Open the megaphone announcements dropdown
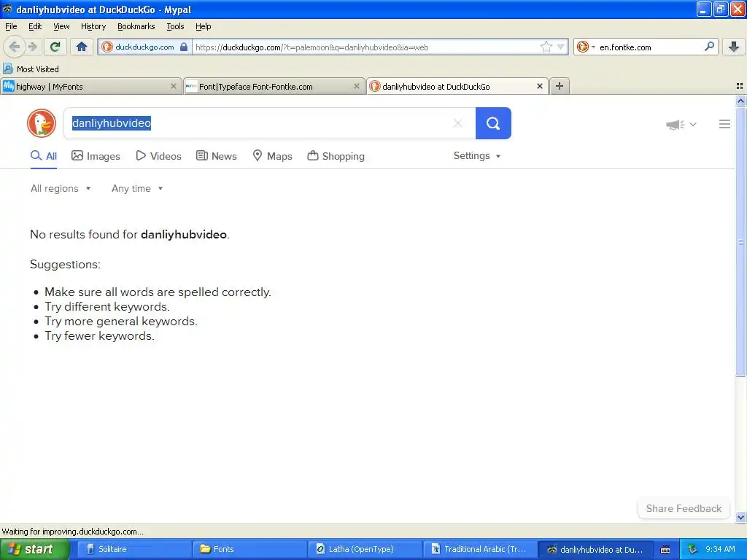 [681, 124]
